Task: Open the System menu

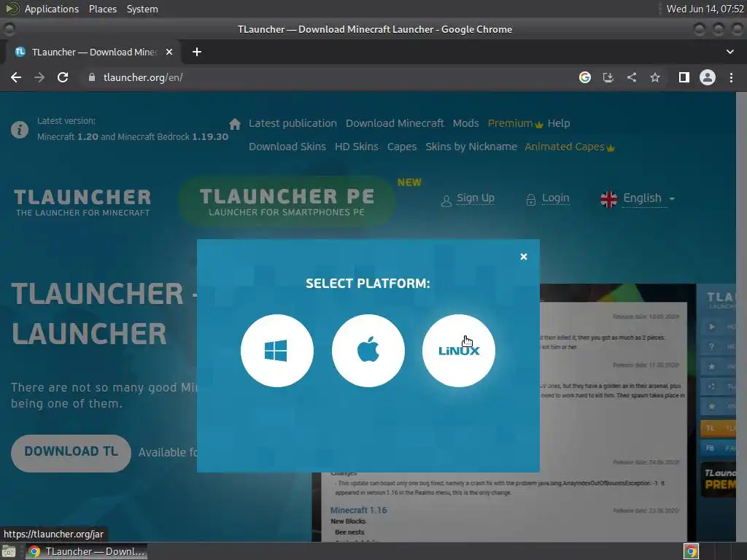Action: pyautogui.click(x=142, y=9)
